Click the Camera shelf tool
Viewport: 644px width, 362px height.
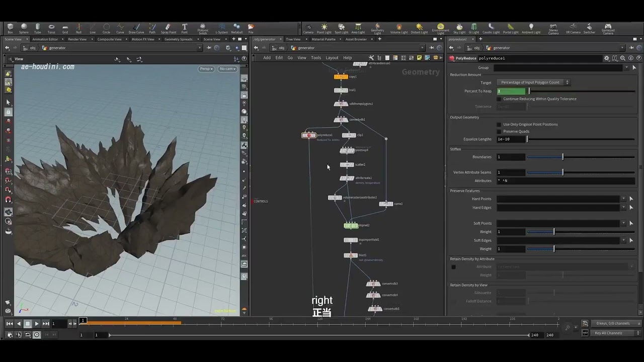click(308, 28)
